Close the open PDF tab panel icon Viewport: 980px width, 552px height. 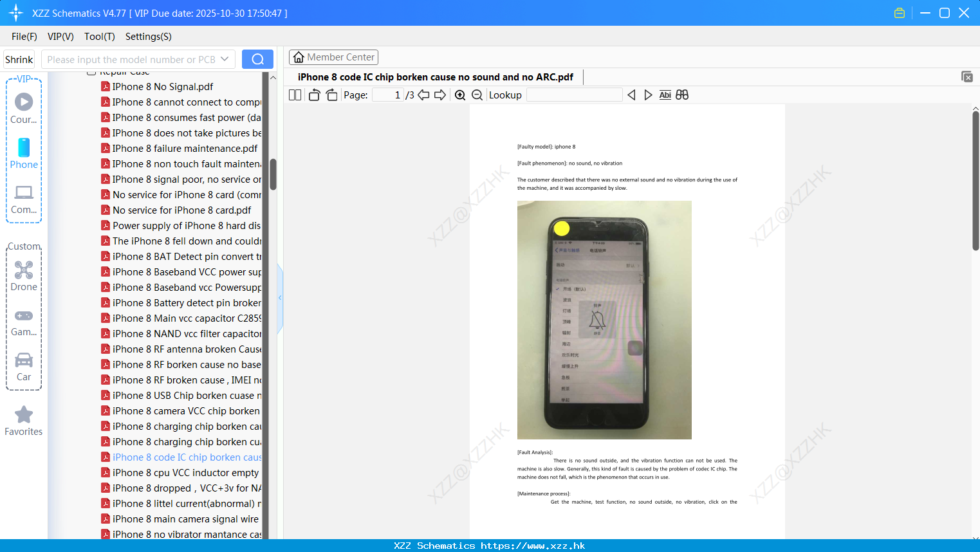(x=966, y=77)
